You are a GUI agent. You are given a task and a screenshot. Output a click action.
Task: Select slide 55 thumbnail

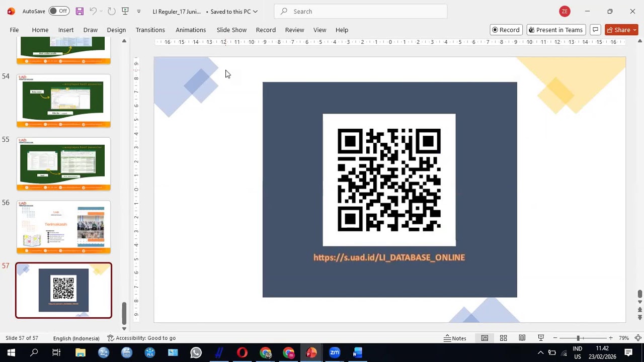click(x=63, y=164)
